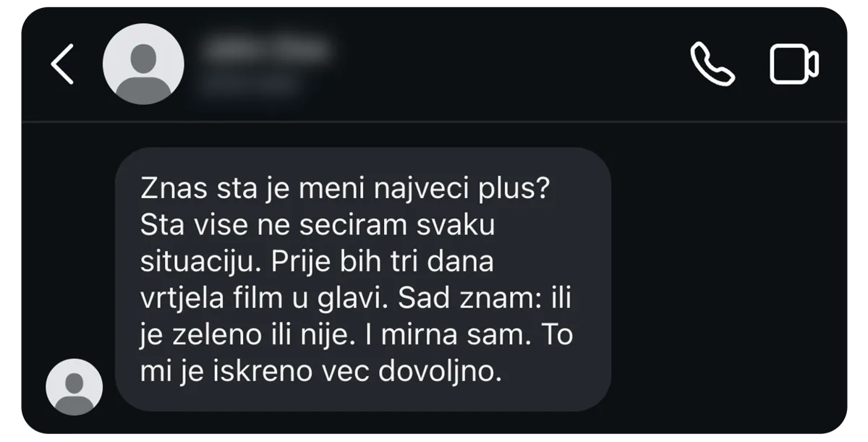
Task: Open contact profile via large header avatar
Action: tap(143, 64)
